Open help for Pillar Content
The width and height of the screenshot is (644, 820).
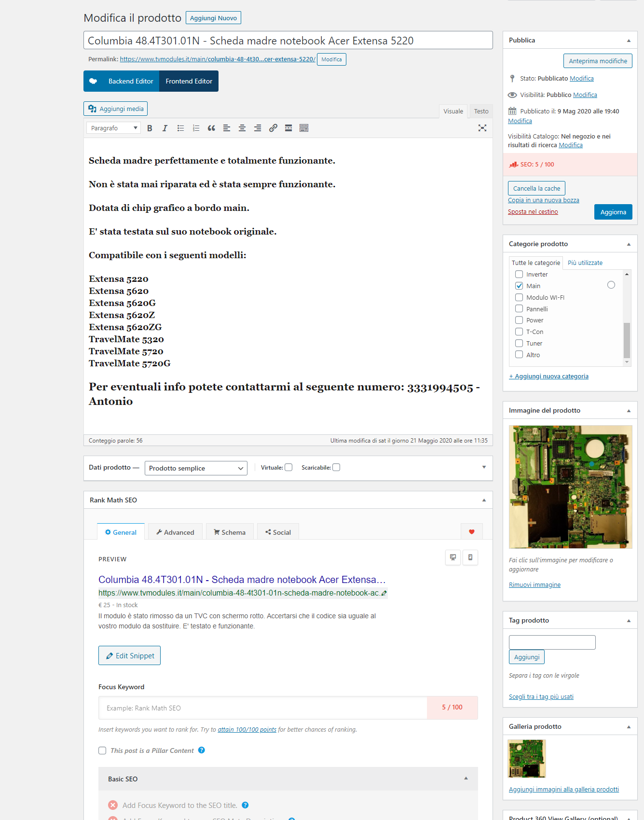(202, 750)
